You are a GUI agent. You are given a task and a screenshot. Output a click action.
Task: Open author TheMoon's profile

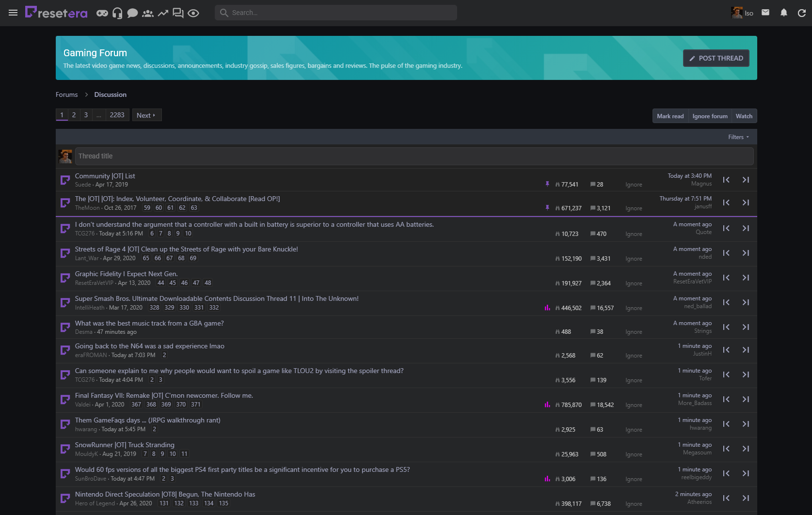[87, 208]
